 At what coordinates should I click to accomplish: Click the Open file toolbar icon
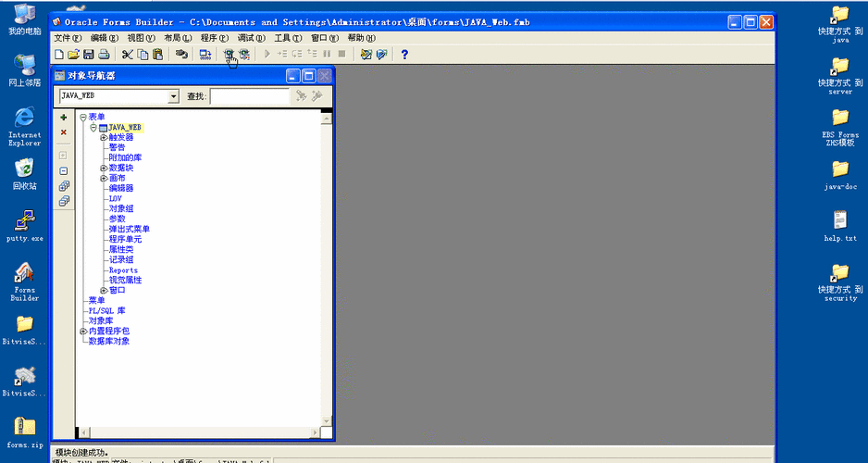click(x=74, y=55)
